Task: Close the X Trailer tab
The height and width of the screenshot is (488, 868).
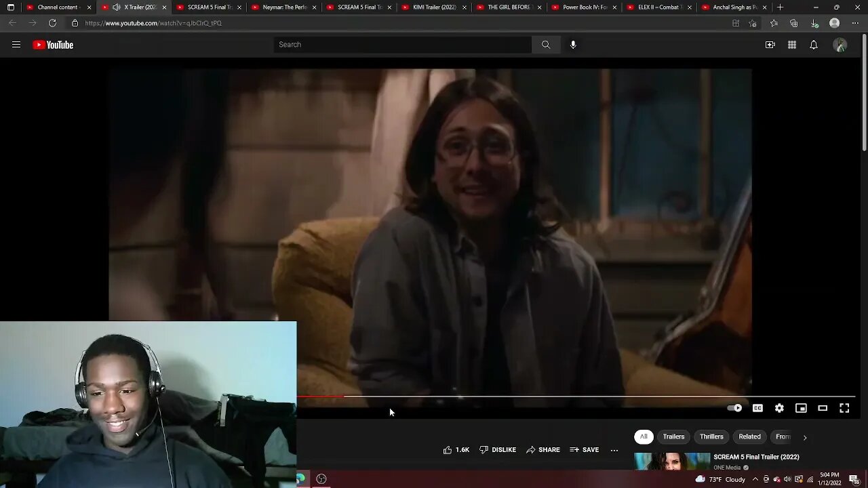Action: coord(164,7)
